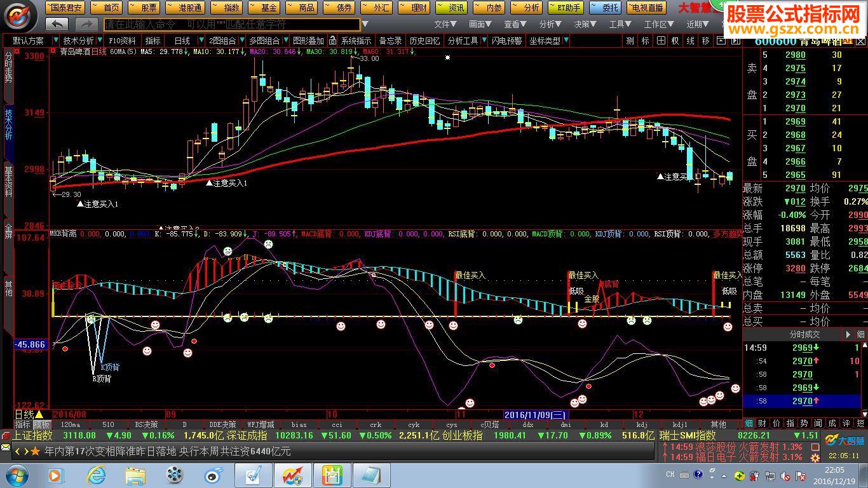Click the back arrow navigation button
Viewport: 868px width, 488px height.
coord(57,24)
